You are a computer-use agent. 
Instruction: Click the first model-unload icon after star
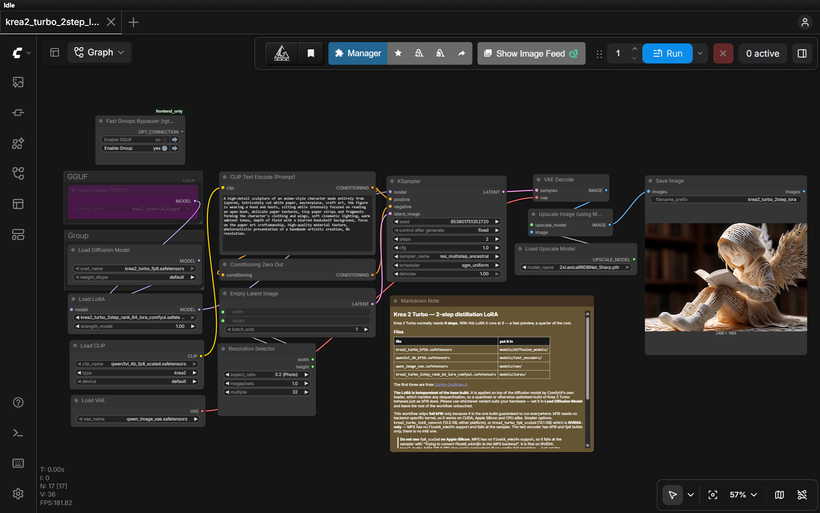(419, 53)
